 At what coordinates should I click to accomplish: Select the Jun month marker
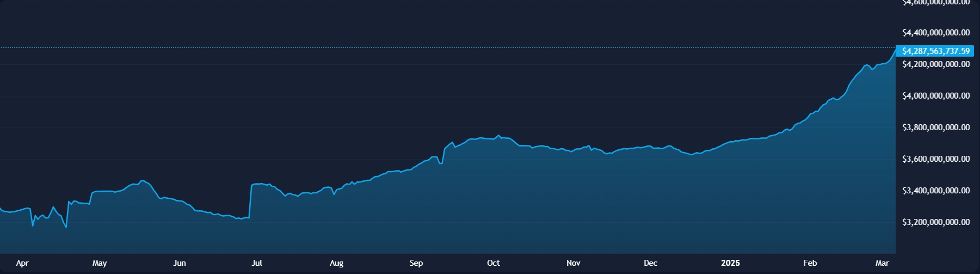pyautogui.click(x=180, y=263)
